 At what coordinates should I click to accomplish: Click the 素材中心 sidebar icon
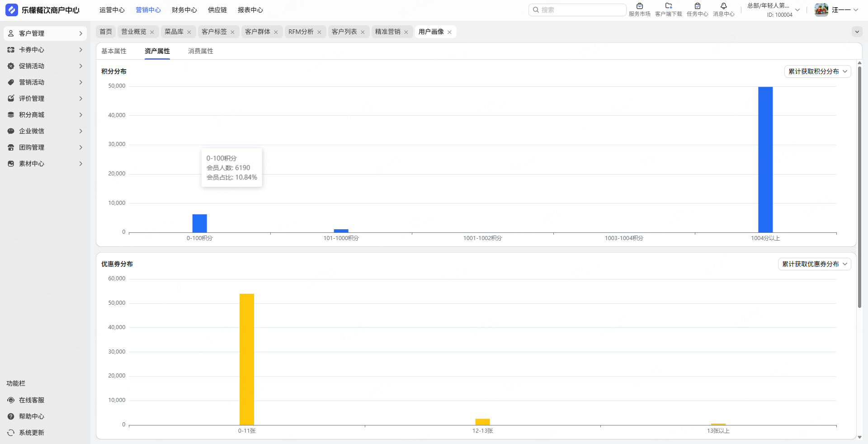point(11,164)
